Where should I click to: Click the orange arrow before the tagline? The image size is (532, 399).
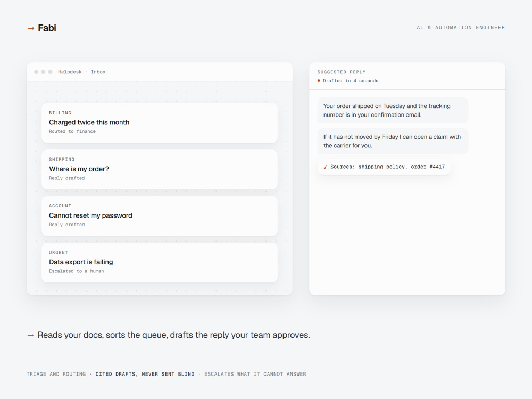coord(30,335)
